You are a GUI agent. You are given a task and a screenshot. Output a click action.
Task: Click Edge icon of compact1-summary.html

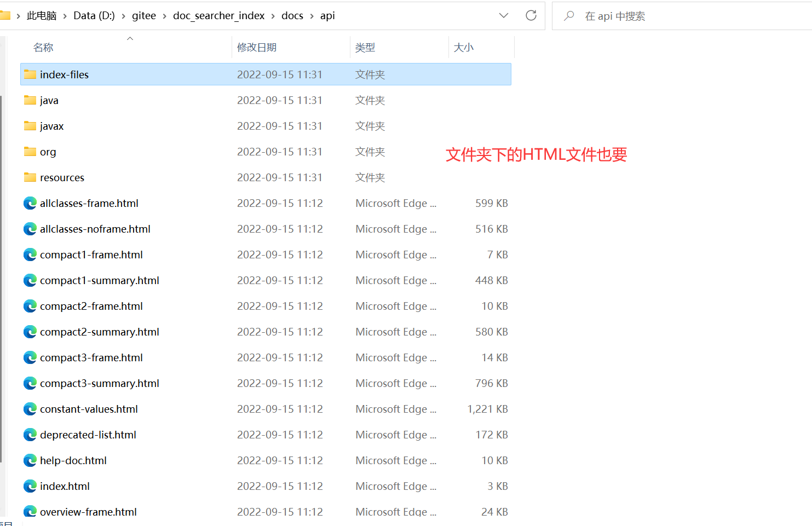30,280
